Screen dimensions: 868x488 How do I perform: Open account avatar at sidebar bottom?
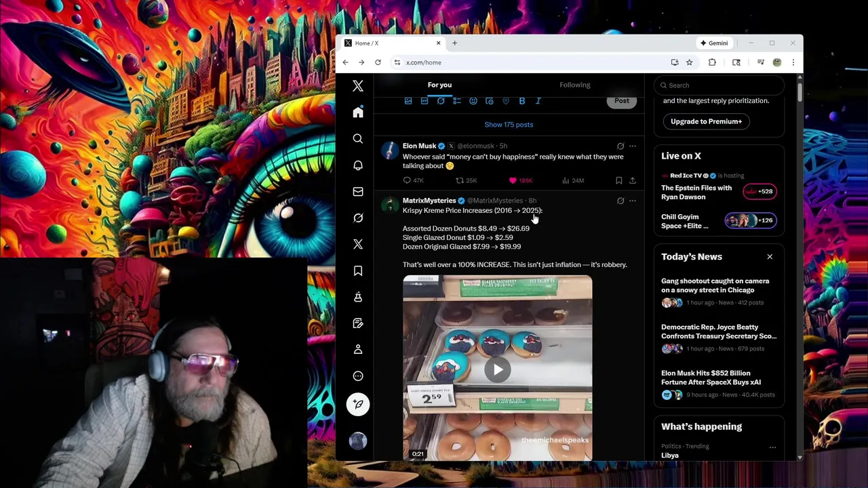click(358, 441)
